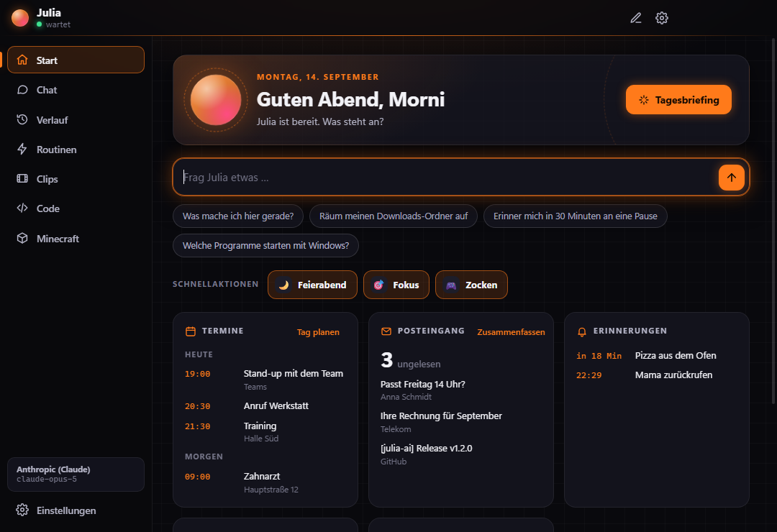Click the calendar icon at Termine
The width and height of the screenshot is (777, 532).
tap(190, 331)
